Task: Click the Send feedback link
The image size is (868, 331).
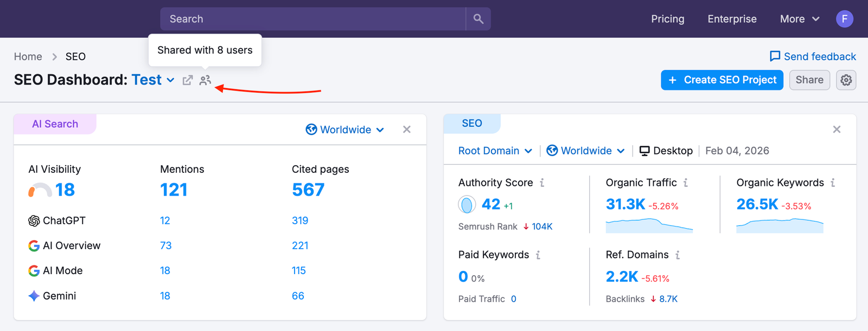Action: [x=813, y=56]
